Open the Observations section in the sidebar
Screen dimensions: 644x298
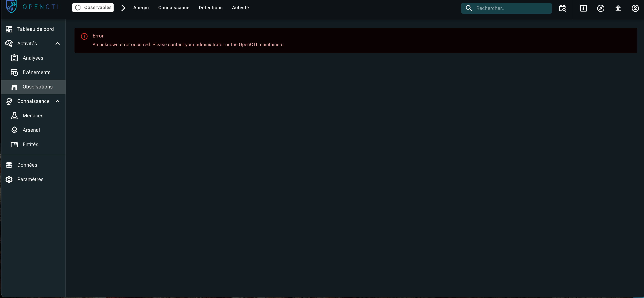(x=37, y=87)
